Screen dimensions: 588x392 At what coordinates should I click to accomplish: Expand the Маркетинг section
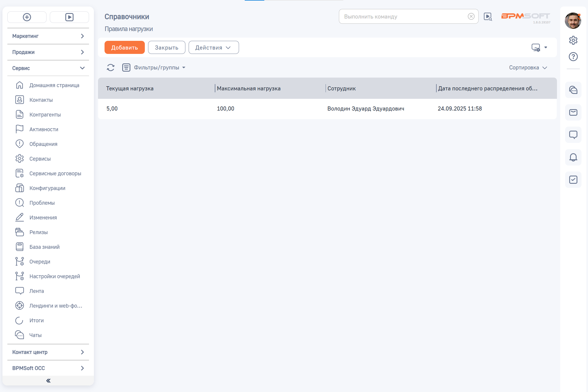click(48, 36)
